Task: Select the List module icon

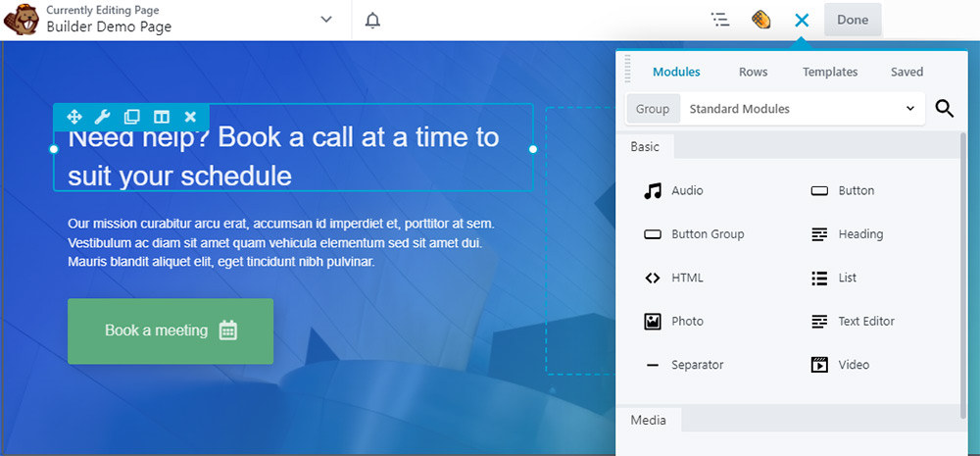Action: (819, 278)
